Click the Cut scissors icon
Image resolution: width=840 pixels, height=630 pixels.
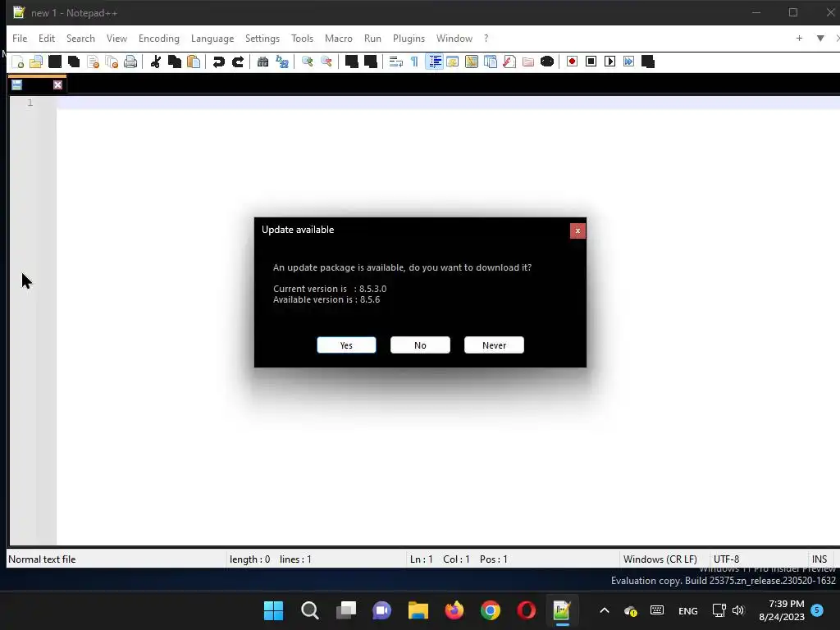point(155,62)
